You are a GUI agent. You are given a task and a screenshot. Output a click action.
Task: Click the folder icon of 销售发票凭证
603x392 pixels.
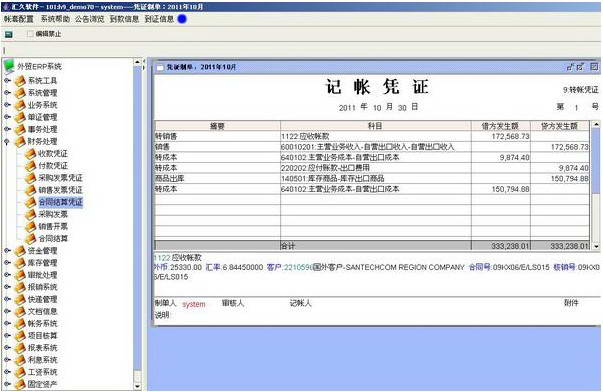pyautogui.click(x=30, y=190)
